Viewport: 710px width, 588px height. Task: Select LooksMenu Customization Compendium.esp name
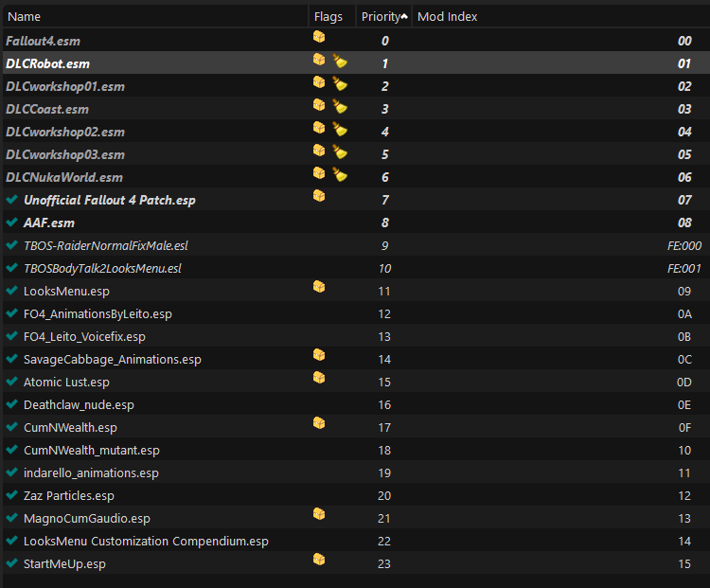coord(146,542)
